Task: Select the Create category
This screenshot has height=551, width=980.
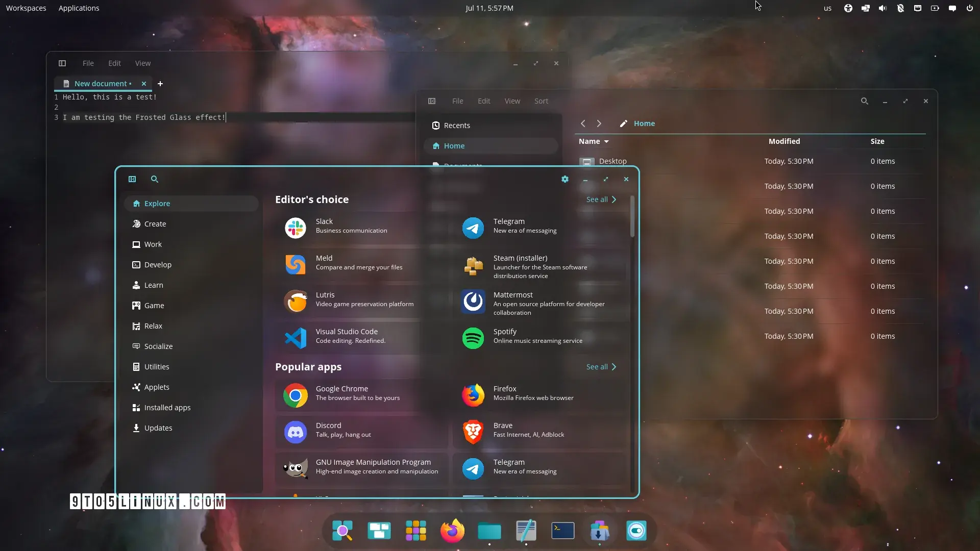Action: click(x=191, y=224)
